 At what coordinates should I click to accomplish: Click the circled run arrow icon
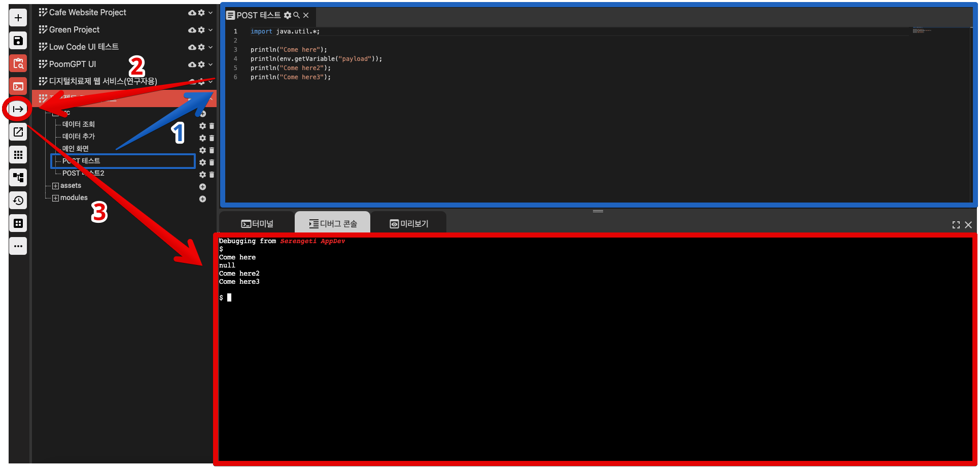18,109
